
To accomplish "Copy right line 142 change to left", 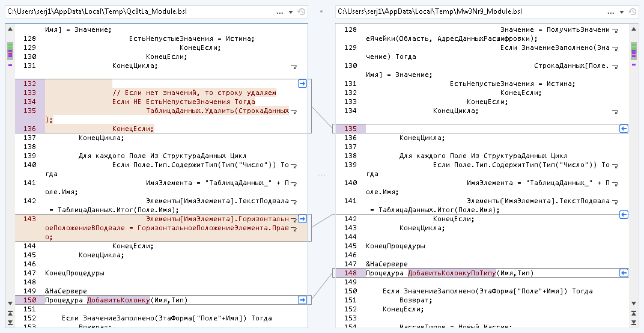I will pos(624,215).
